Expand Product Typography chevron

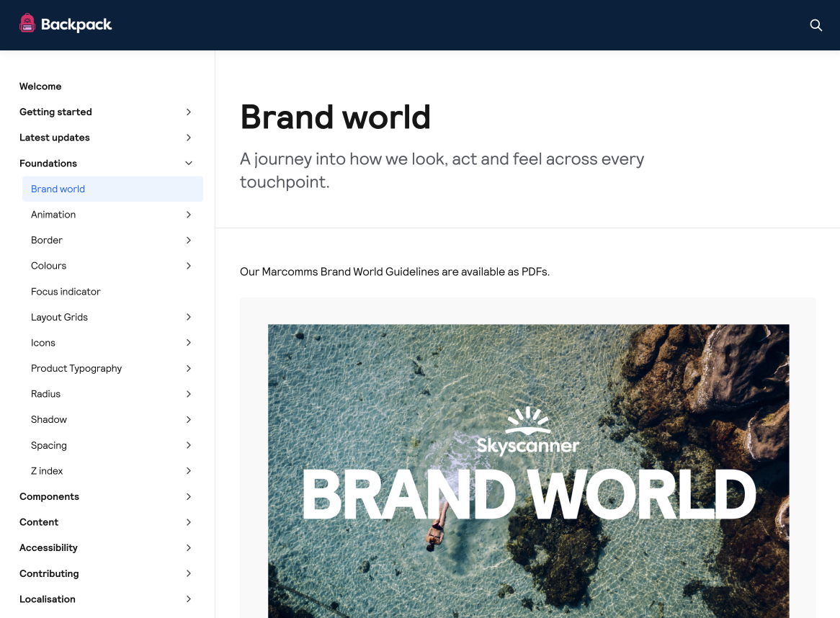coord(189,369)
